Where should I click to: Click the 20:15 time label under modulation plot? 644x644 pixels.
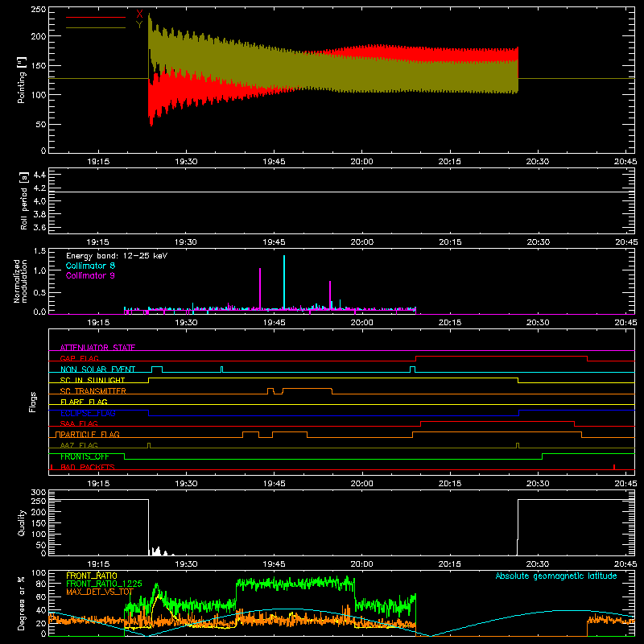click(x=450, y=323)
